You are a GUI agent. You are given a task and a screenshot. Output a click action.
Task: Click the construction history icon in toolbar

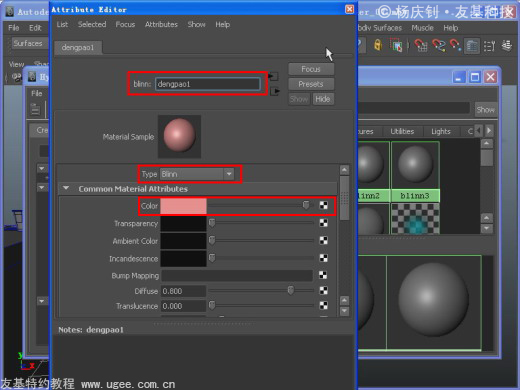472,46
